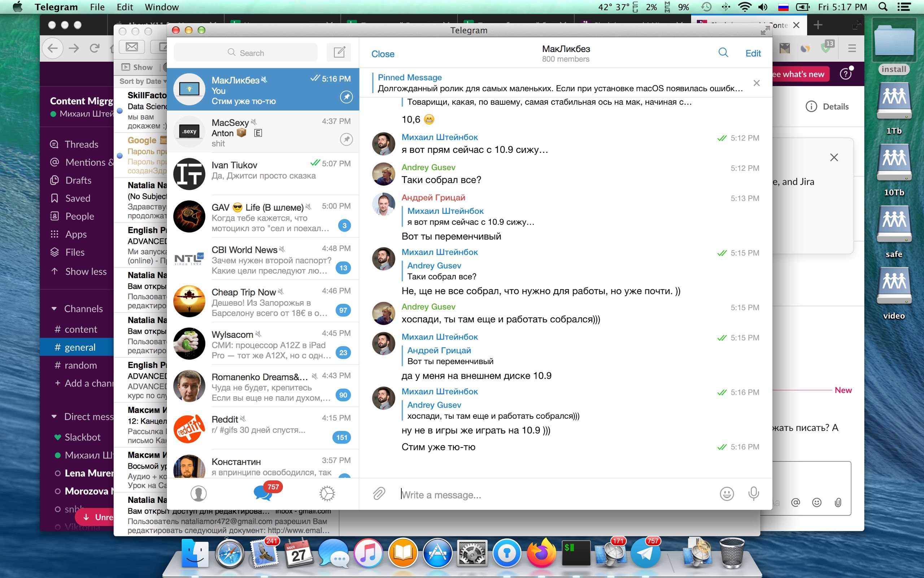The width and height of the screenshot is (924, 578).
Task: Click the Wi-Fi icon in menu bar
Action: pyautogui.click(x=745, y=7)
